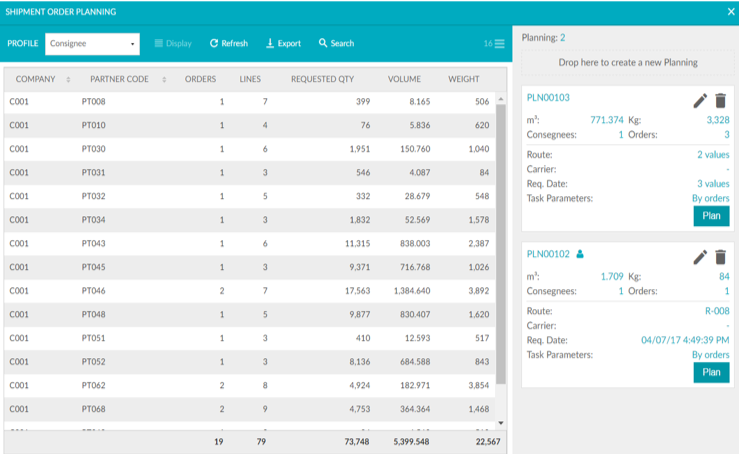Click the WEIGHT column header
This screenshot has width=739, height=454.
[x=464, y=79]
